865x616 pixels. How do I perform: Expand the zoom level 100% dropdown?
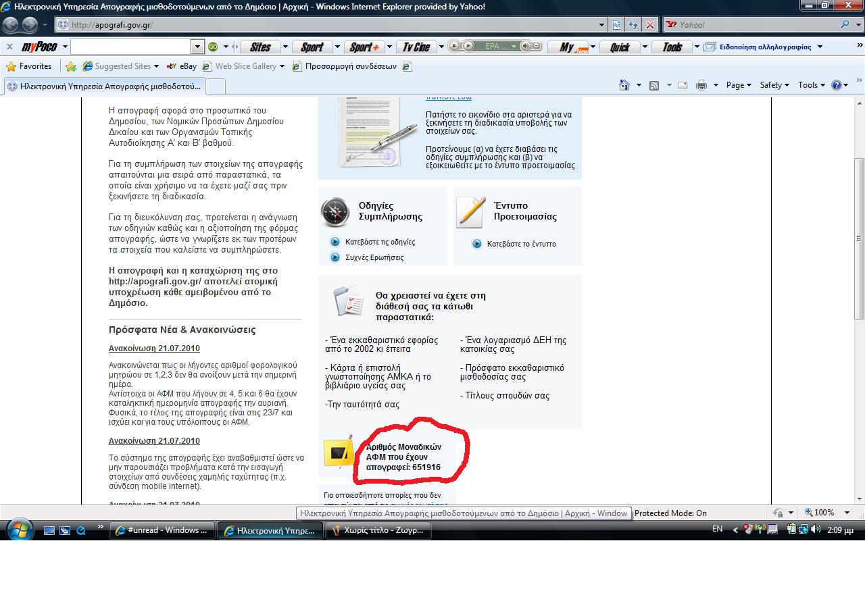(848, 513)
